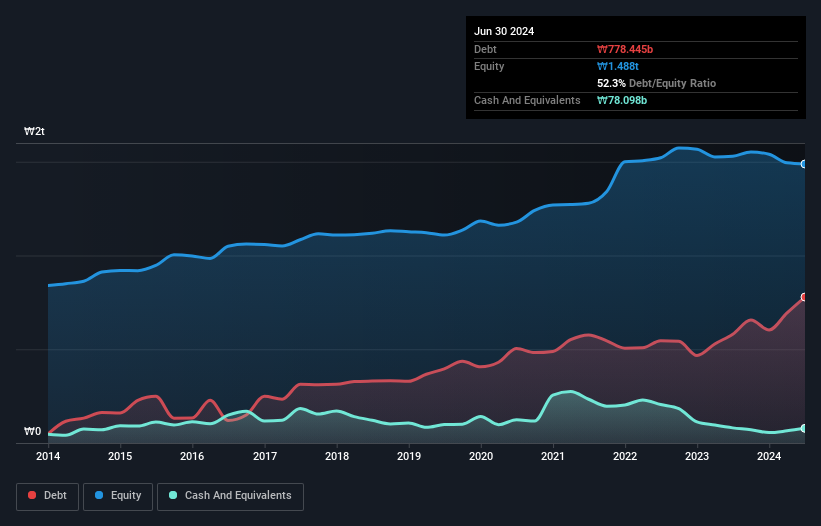Click the ₩78.098b cash value

622,100
